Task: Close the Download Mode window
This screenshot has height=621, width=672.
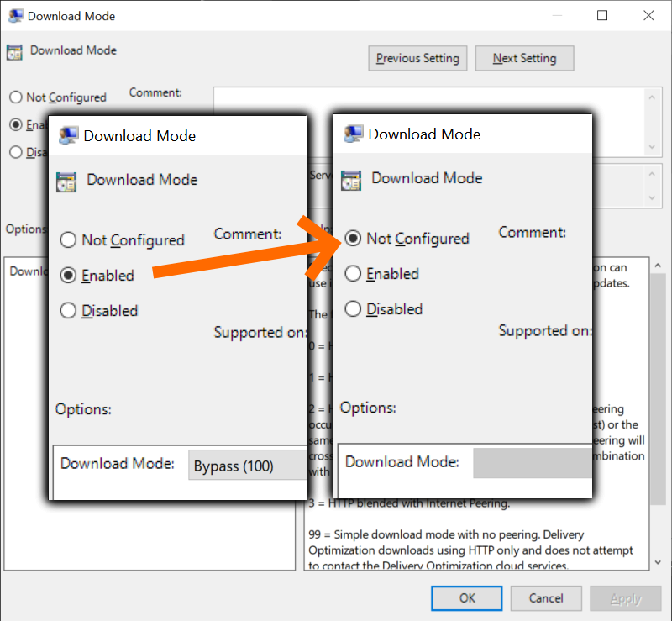Action: click(648, 16)
